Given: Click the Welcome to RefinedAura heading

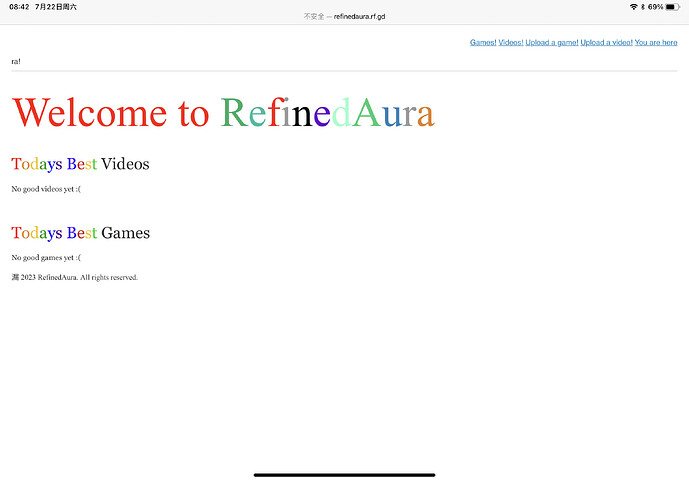Looking at the screenshot, I should pyautogui.click(x=223, y=113).
